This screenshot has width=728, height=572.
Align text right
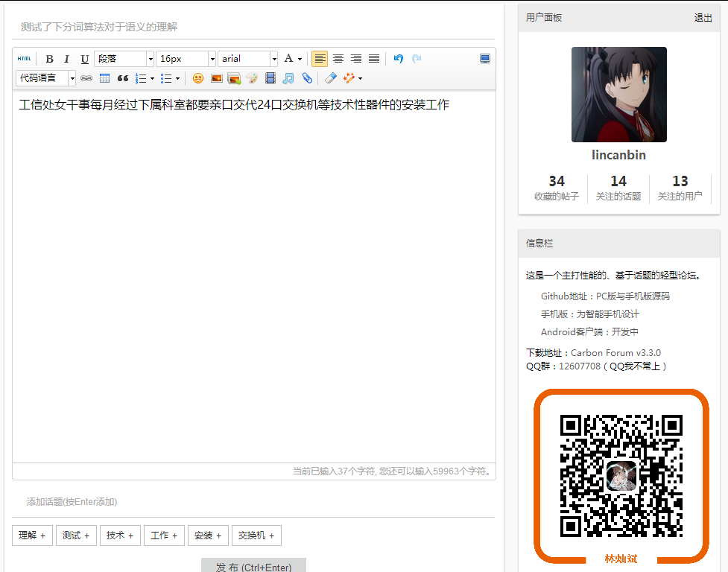coord(356,59)
